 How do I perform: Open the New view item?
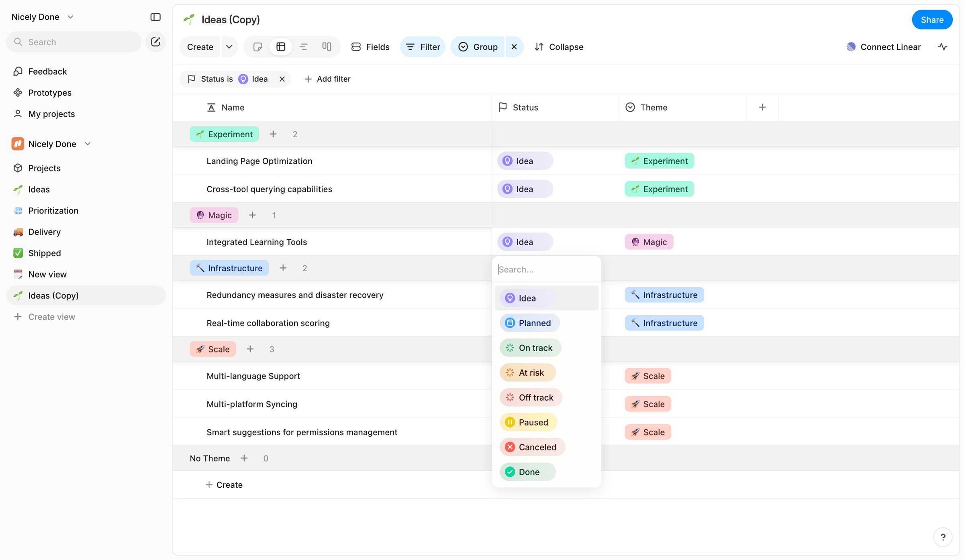click(86, 275)
